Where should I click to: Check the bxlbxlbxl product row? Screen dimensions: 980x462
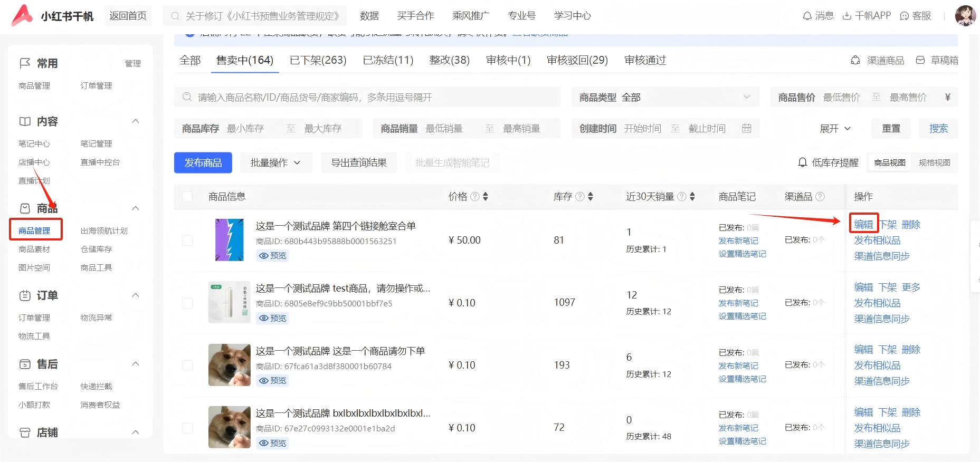point(187,428)
